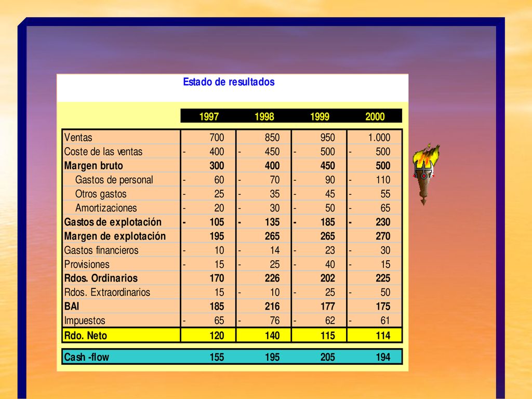Click Rdos. Extraordinarios 2000 value 50

[385, 292]
